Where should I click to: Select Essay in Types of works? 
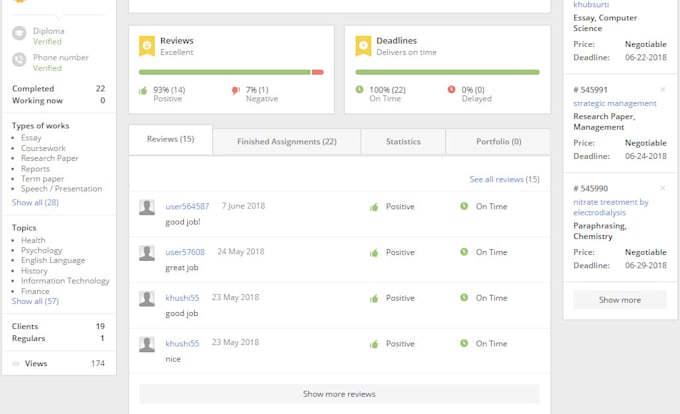pos(31,138)
